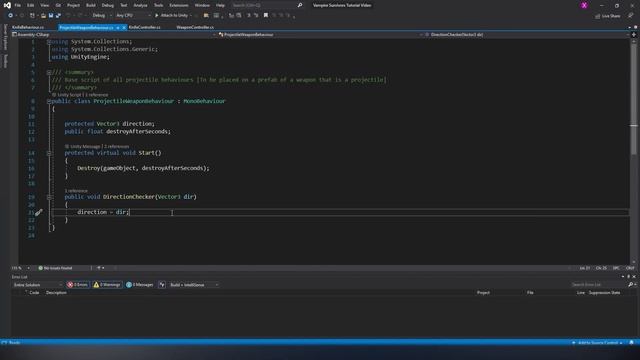
Task: Click the open file folder toolbar icon
Action: 43,16
